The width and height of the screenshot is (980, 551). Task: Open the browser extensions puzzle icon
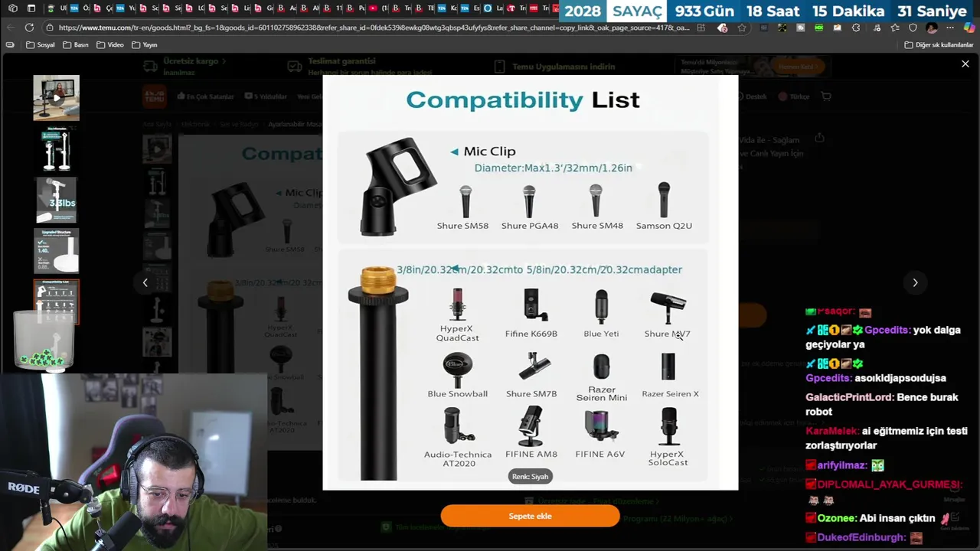click(856, 28)
